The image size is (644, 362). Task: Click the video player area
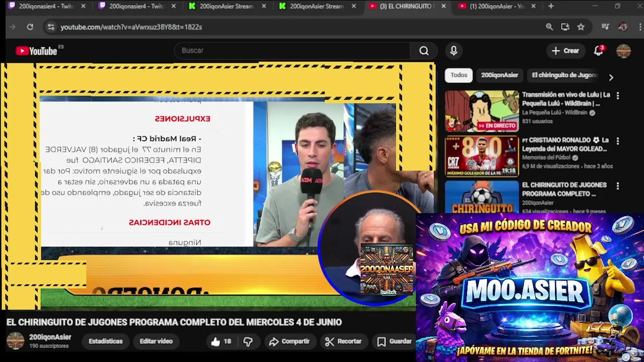[217, 186]
